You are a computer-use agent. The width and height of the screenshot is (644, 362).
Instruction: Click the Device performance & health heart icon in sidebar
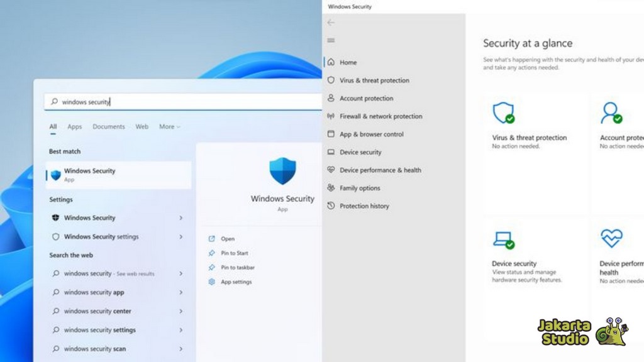pyautogui.click(x=331, y=170)
